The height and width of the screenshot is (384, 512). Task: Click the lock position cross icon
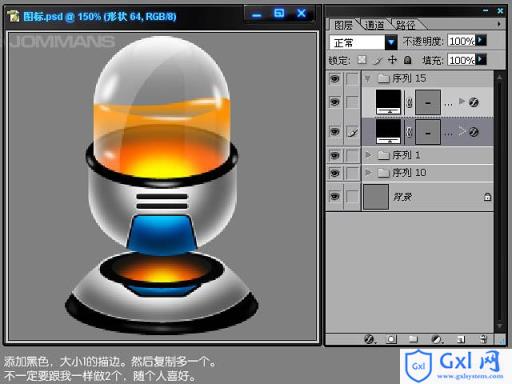tap(392, 60)
